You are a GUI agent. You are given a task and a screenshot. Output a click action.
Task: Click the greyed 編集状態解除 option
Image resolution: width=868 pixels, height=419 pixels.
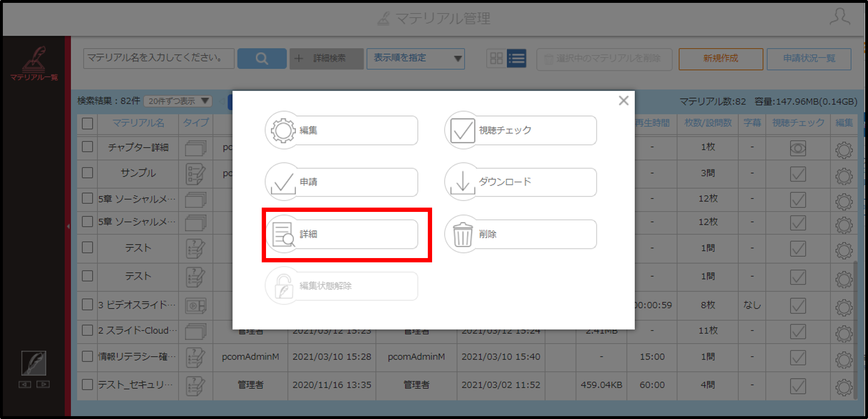coord(342,286)
